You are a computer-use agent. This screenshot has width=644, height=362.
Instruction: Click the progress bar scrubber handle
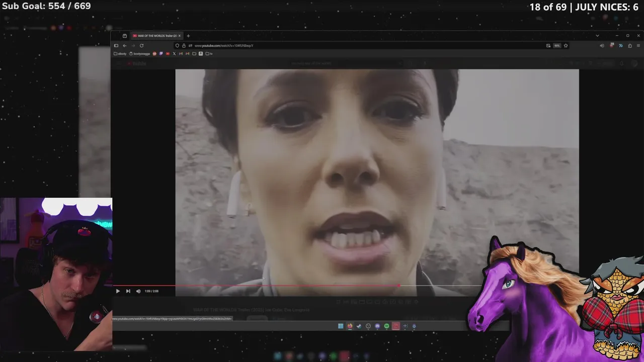point(398,286)
